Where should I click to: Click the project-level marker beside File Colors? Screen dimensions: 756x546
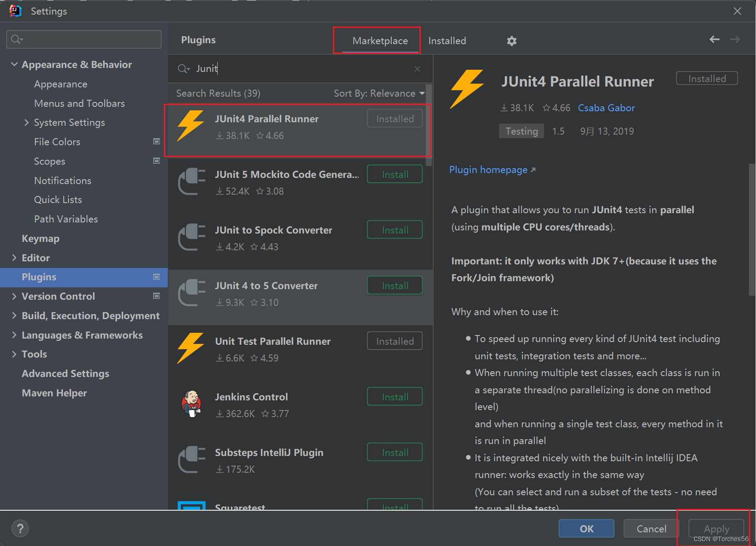click(156, 142)
